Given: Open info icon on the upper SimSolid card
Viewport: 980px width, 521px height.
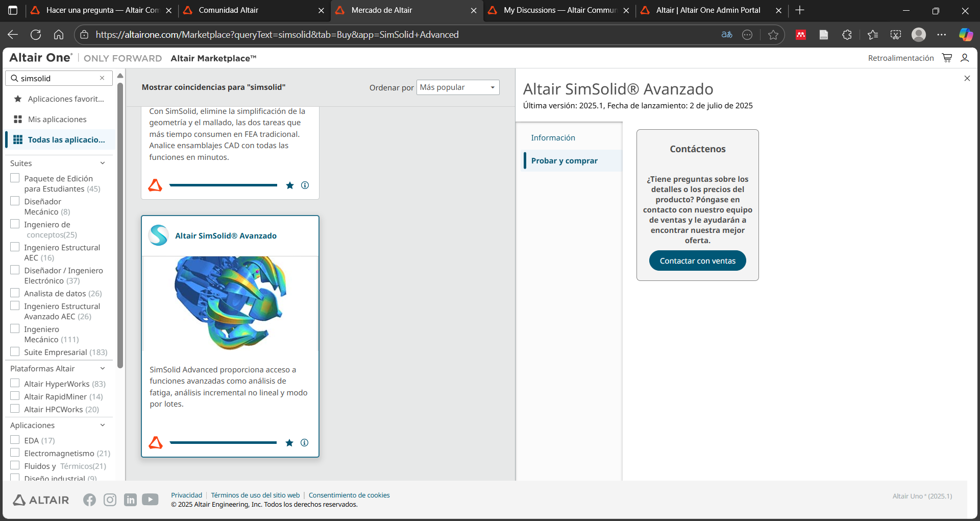Looking at the screenshot, I should tap(305, 185).
